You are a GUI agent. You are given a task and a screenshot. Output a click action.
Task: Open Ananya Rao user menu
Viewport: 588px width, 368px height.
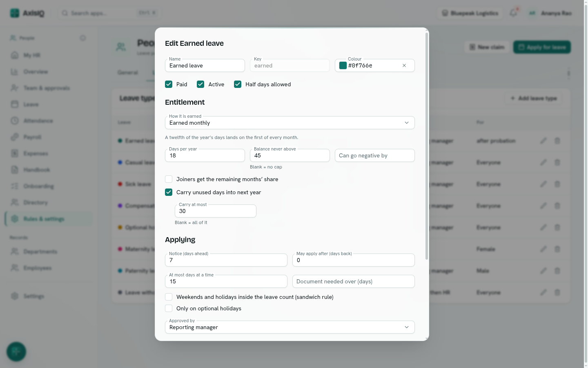[x=550, y=13]
